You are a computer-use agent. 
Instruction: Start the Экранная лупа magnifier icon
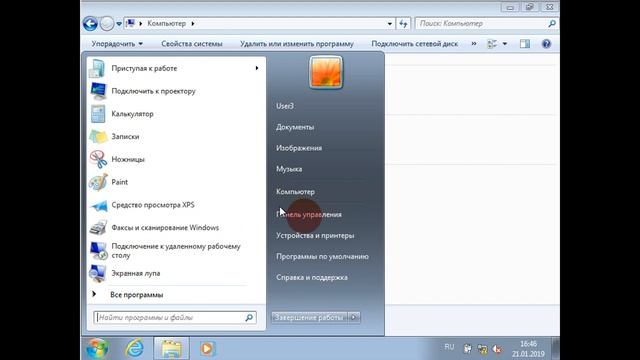98,273
